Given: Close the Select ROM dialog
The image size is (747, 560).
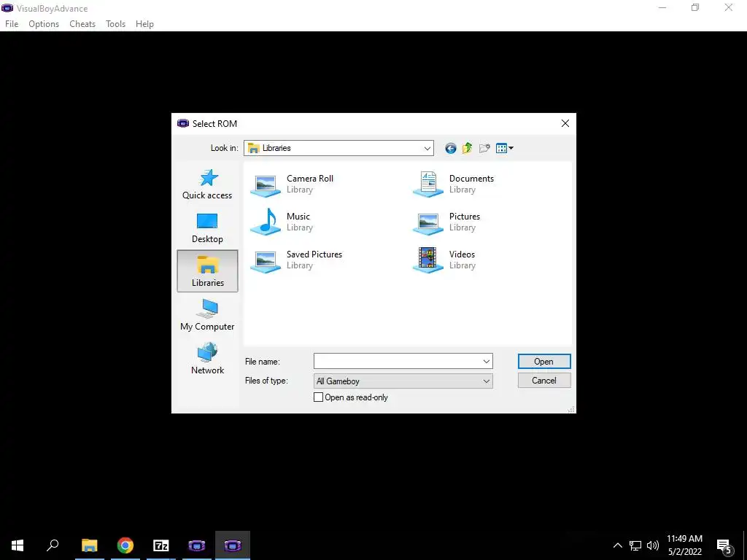Looking at the screenshot, I should pyautogui.click(x=565, y=123).
